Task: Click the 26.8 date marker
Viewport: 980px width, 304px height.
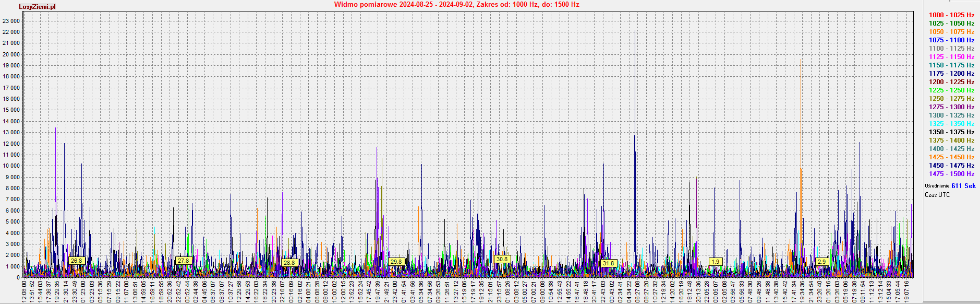Action: pos(77,261)
